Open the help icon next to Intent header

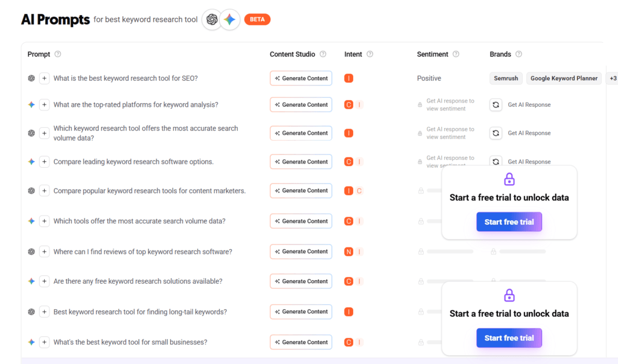(370, 54)
